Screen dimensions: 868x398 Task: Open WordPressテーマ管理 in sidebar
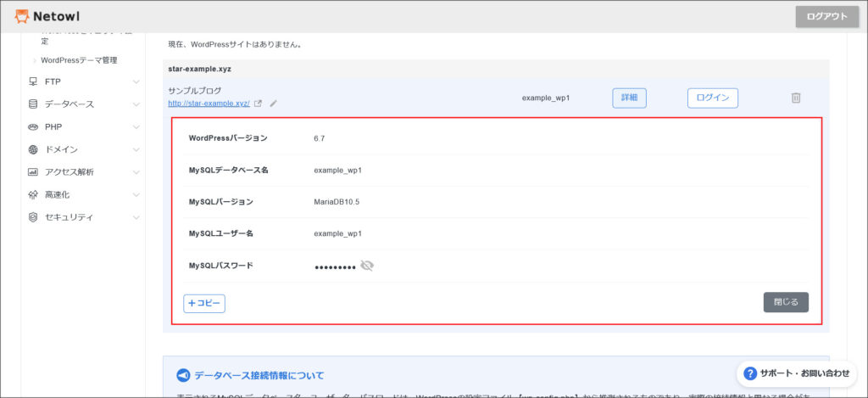coord(79,60)
